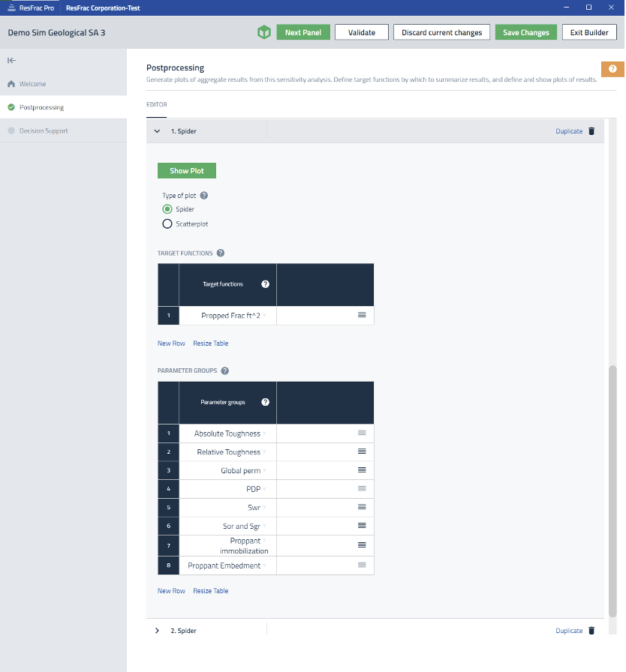Collapse the sidebar using the arrow icon
626x672 pixels.
point(12,60)
